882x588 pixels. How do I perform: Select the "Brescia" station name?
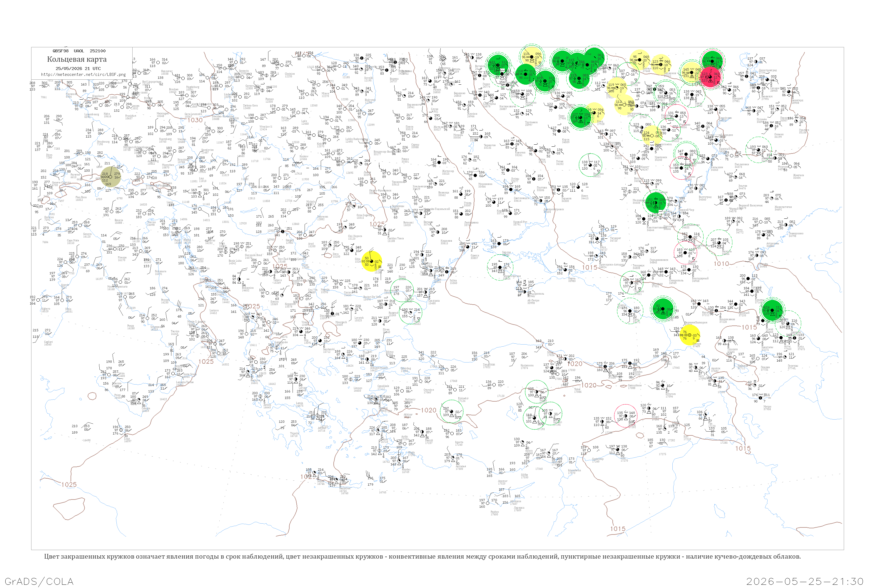pyautogui.click(x=119, y=220)
